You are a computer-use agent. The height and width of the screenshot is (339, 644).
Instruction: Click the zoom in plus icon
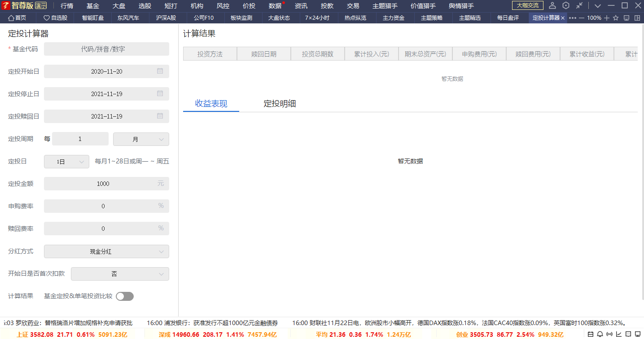[607, 18]
